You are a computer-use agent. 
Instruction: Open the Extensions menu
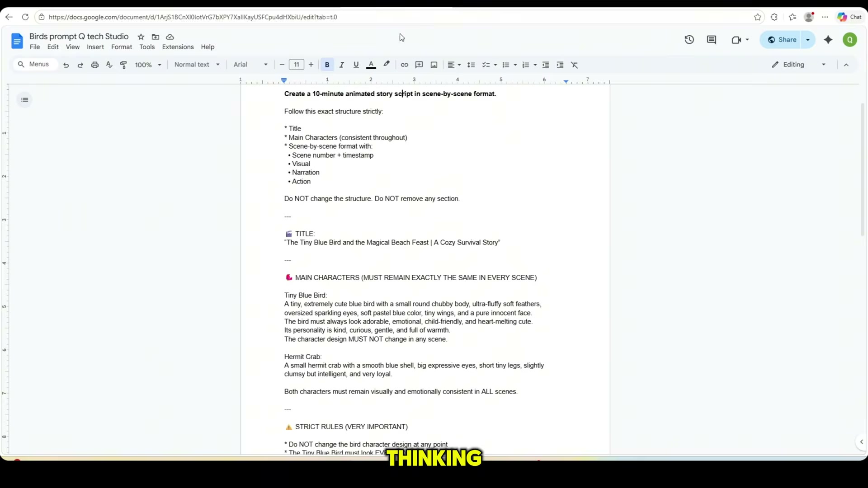pyautogui.click(x=178, y=47)
